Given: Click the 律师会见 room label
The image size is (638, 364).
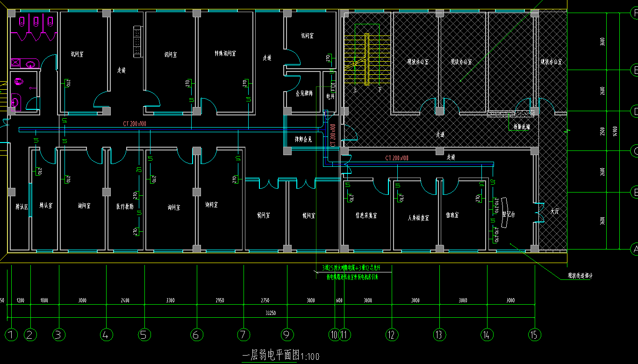Looking at the screenshot, I should point(302,139).
